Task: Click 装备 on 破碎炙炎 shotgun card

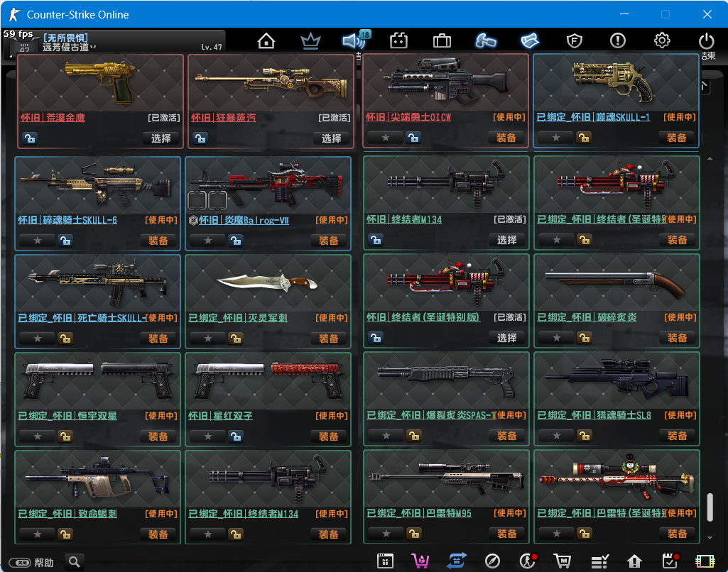Action: pyautogui.click(x=677, y=339)
